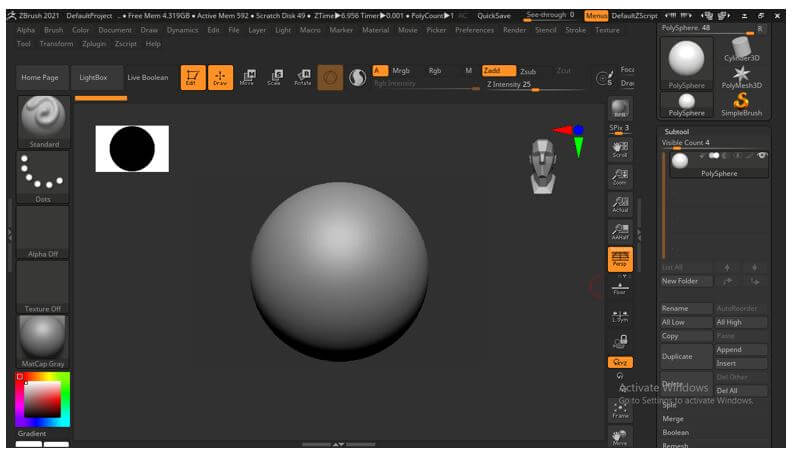The height and width of the screenshot is (457, 811).
Task: Adjust the Z Intensity slider
Action: (x=536, y=85)
